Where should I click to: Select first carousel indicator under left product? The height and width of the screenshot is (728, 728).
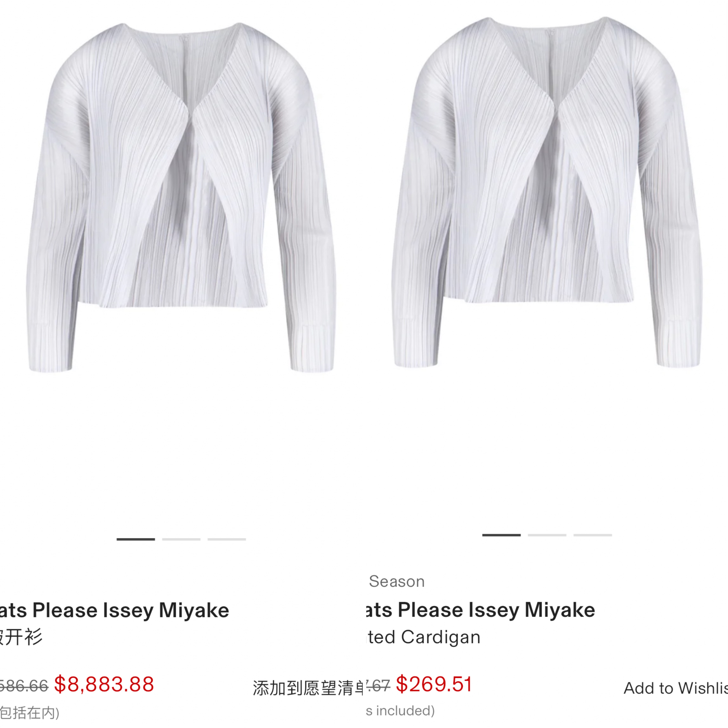(x=136, y=539)
